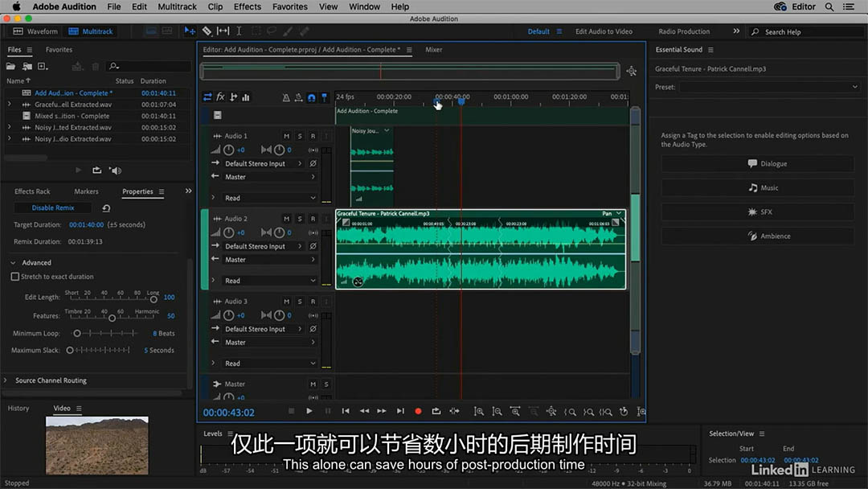Show the Inputs/Outputs track view
Image resolution: width=868 pixels, height=489 pixels.
(207, 97)
